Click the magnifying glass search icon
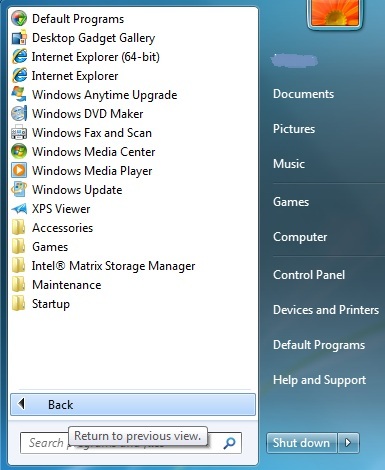This screenshot has width=385, height=470. pos(229,443)
